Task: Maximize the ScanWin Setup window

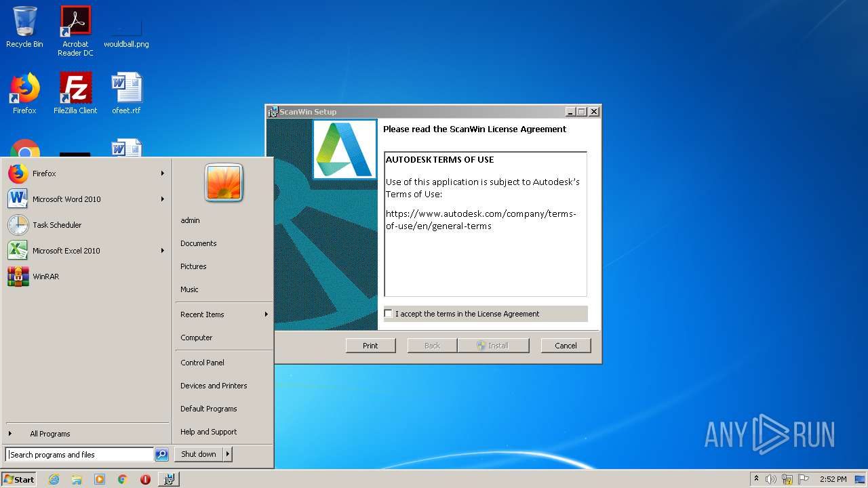Action: (x=582, y=112)
